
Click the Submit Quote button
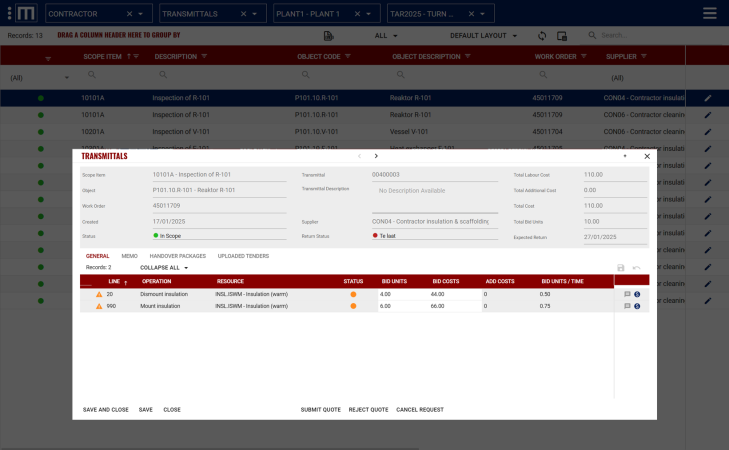click(320, 409)
